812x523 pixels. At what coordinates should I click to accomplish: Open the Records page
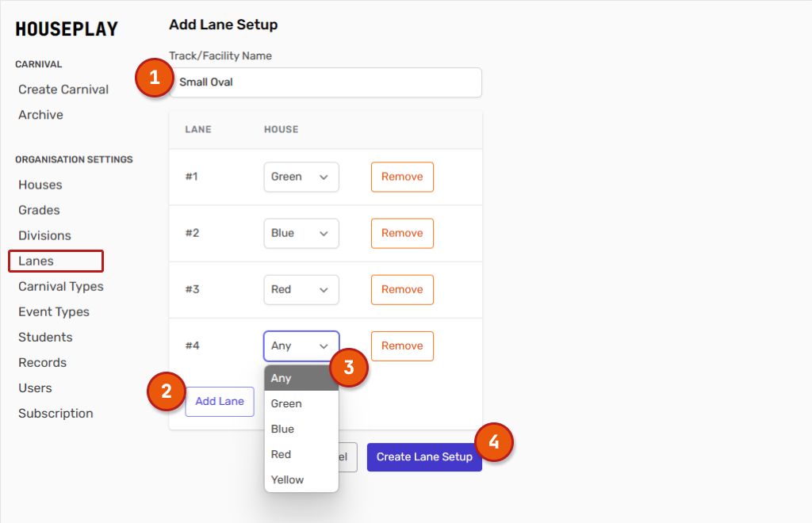[42, 362]
